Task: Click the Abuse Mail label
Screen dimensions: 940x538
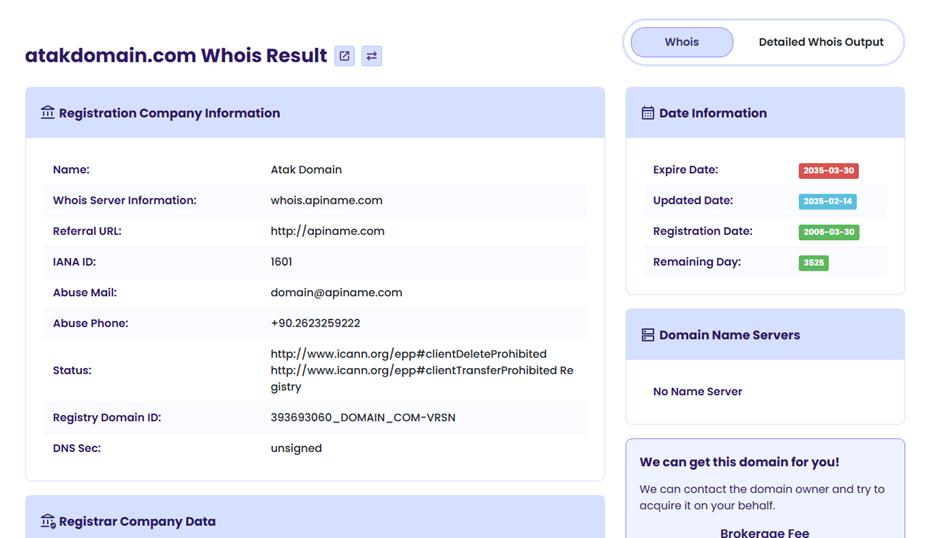Action: coord(85,292)
